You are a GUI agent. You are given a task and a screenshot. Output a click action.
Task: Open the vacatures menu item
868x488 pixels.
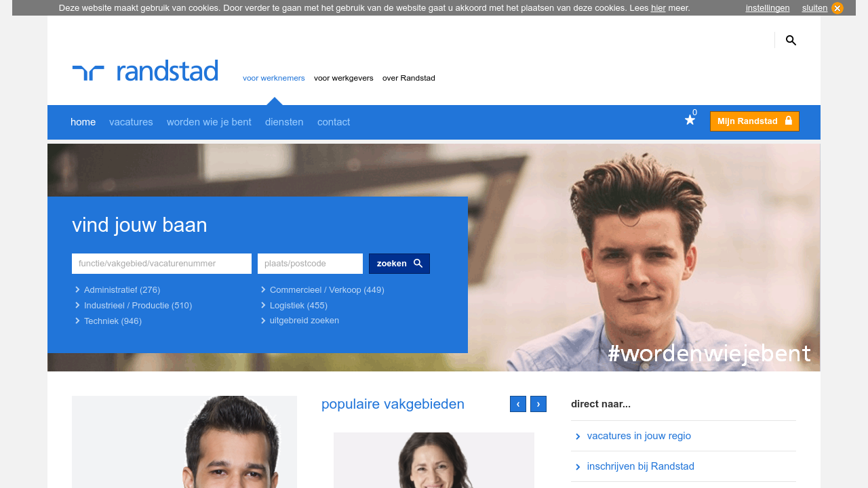point(131,122)
